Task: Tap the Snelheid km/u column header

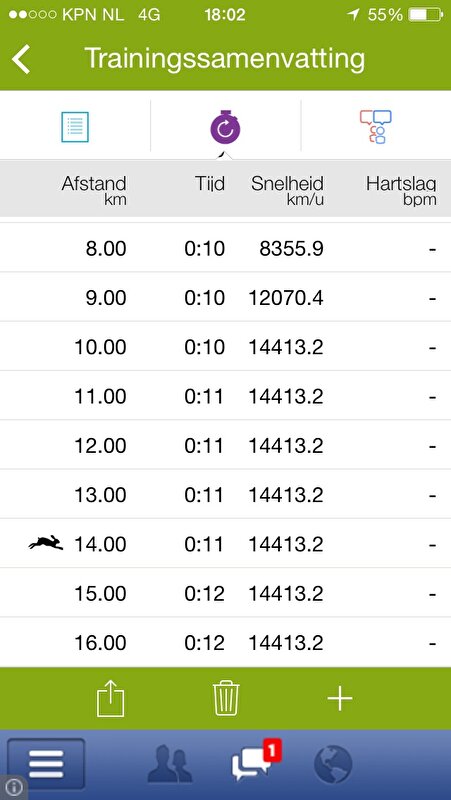Action: point(287,191)
